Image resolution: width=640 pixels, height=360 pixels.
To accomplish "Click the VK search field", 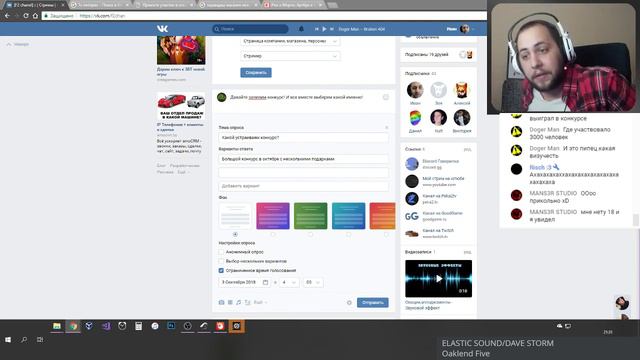I will (250, 29).
